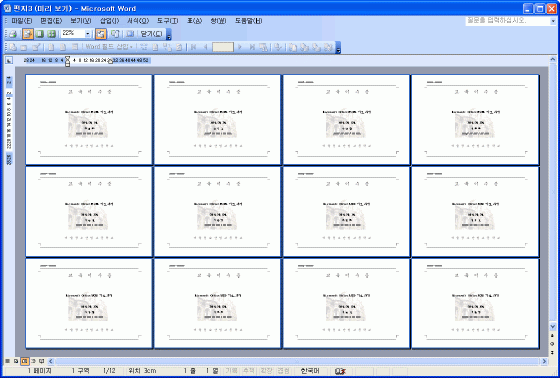Switch to Full Screen mode icon

(x=130, y=34)
